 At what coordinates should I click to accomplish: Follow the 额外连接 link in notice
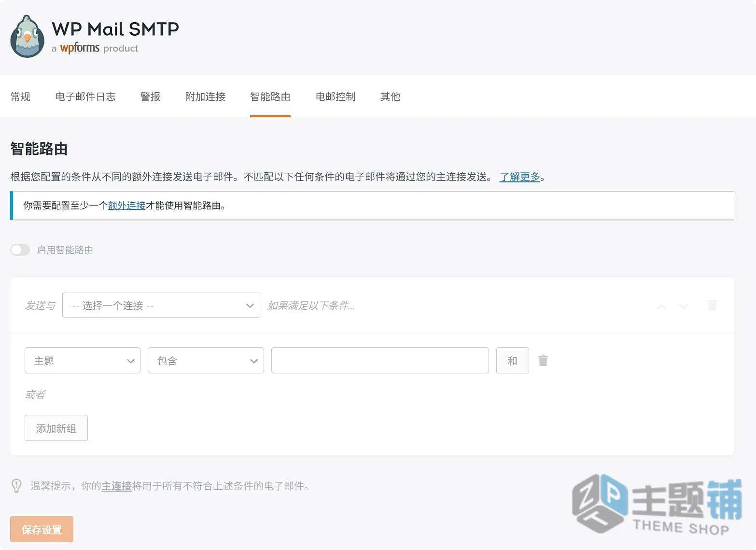tap(127, 206)
